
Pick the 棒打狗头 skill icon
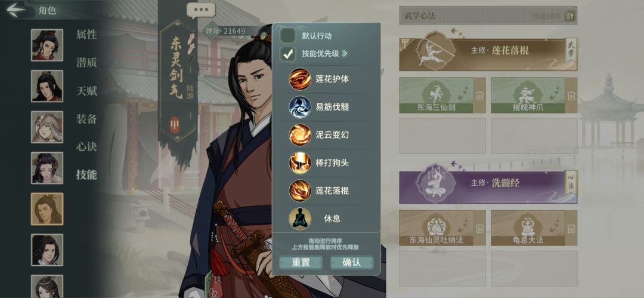300,163
